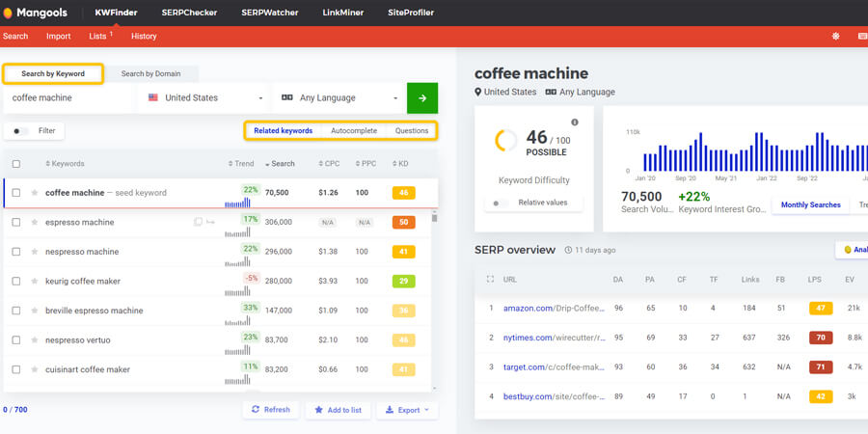Click the expand icon beside URL header

[490, 280]
